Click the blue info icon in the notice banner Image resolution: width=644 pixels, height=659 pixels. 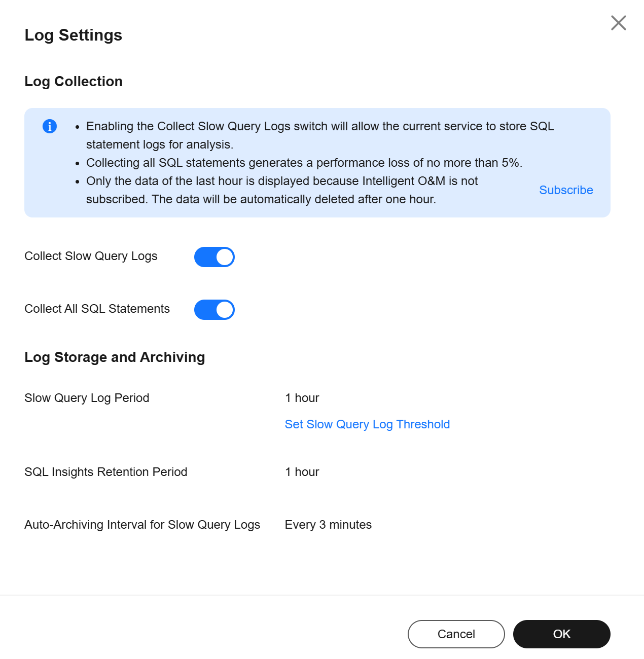(x=50, y=126)
